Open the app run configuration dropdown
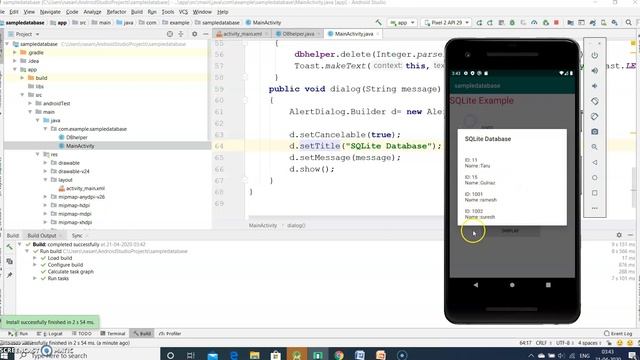Image resolution: width=640 pixels, height=360 pixels. click(x=402, y=22)
